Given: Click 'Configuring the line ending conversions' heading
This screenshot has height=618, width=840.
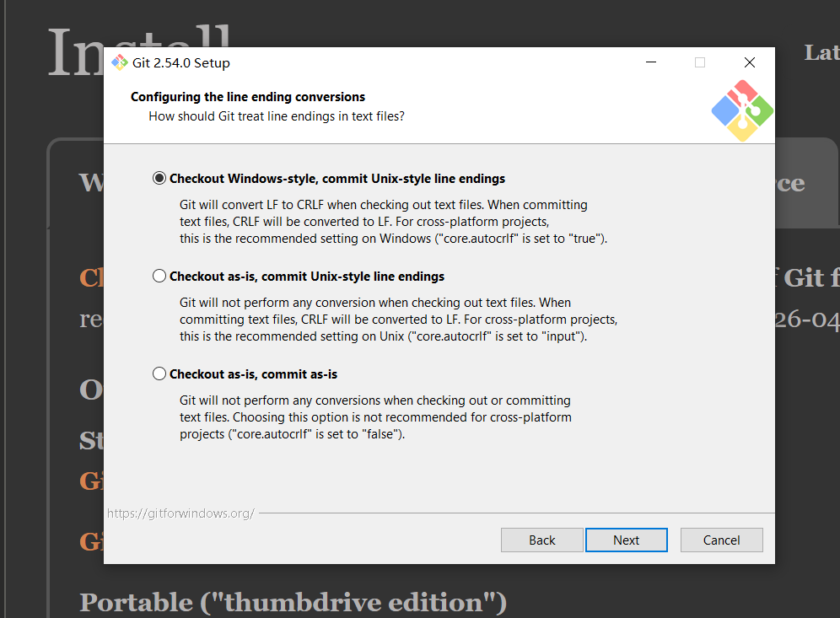Looking at the screenshot, I should [247, 97].
